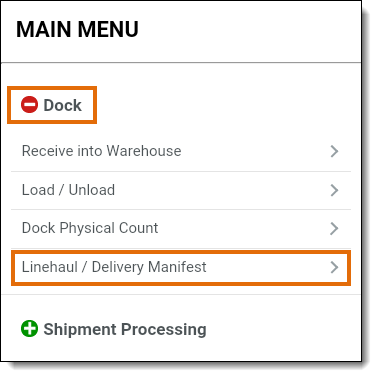Screen dimensions: 377x377
Task: Click the Delivery Manifest text
Action: coord(149,267)
